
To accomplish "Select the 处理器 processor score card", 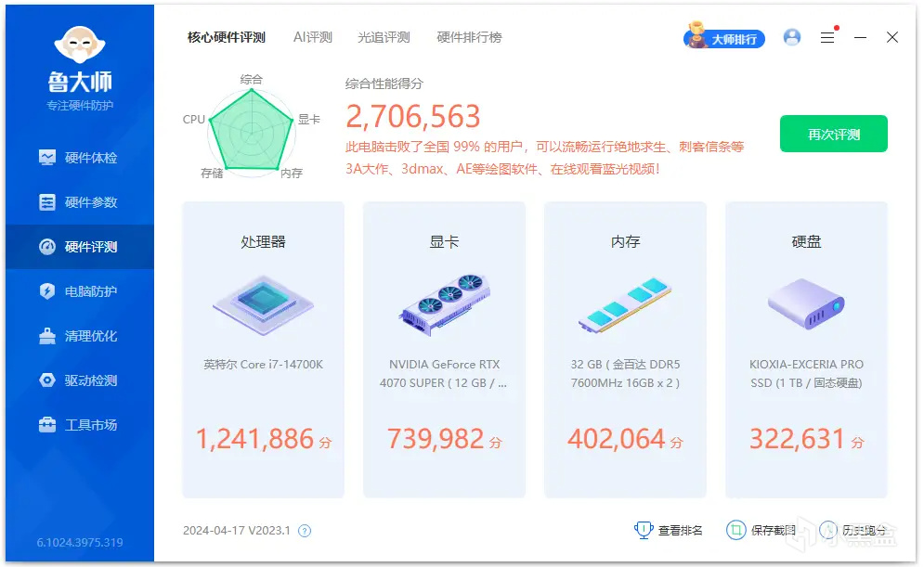I will point(263,348).
